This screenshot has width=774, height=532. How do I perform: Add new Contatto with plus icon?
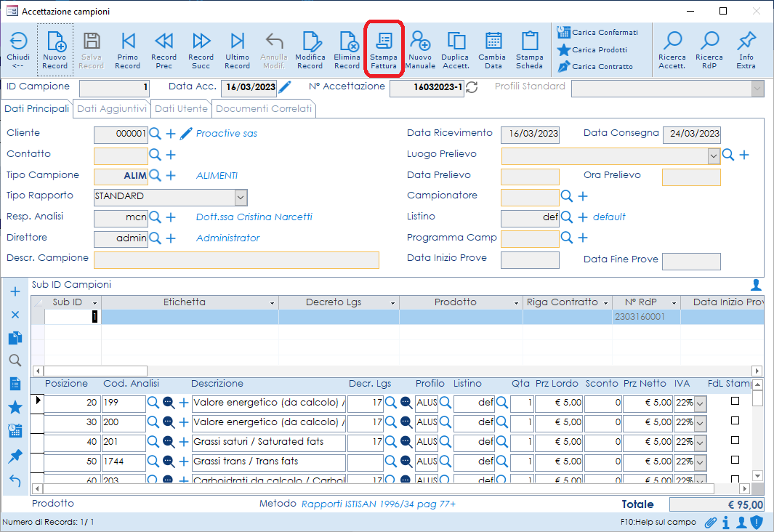pos(171,155)
